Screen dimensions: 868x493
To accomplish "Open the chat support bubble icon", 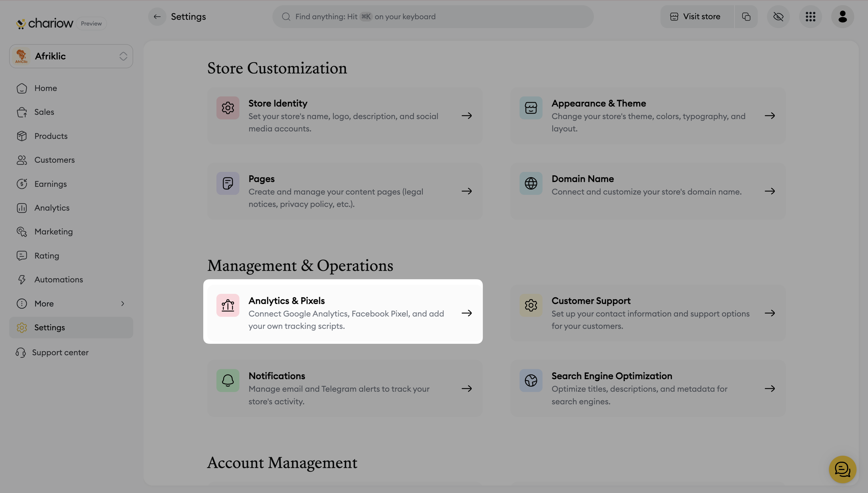I will tap(842, 469).
